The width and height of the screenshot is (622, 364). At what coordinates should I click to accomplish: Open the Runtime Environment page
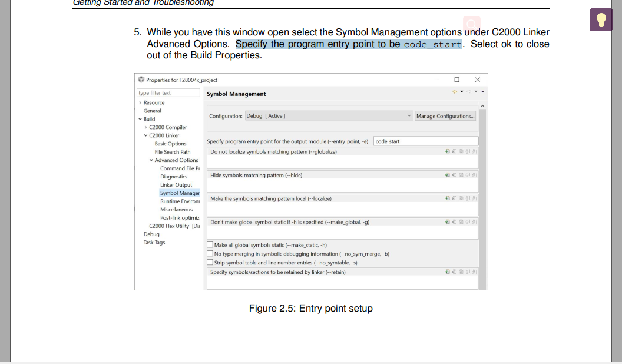180,201
